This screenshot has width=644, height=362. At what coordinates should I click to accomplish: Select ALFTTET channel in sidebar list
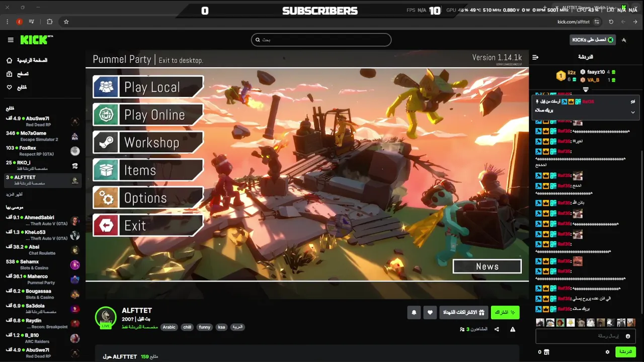43,180
